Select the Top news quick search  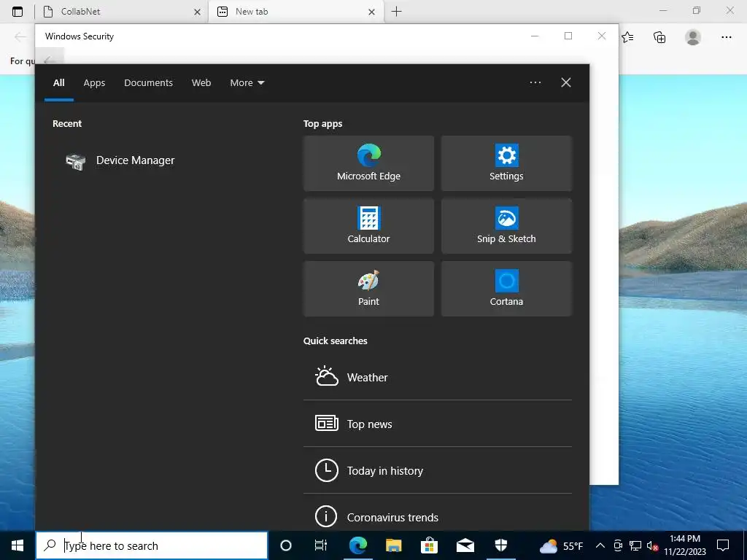pyautogui.click(x=438, y=424)
